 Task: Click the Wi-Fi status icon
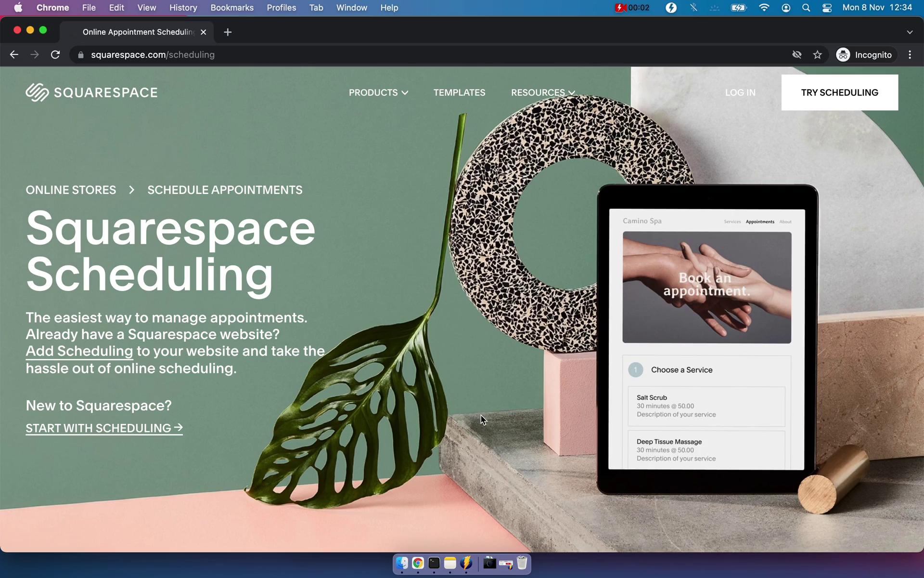coord(764,7)
